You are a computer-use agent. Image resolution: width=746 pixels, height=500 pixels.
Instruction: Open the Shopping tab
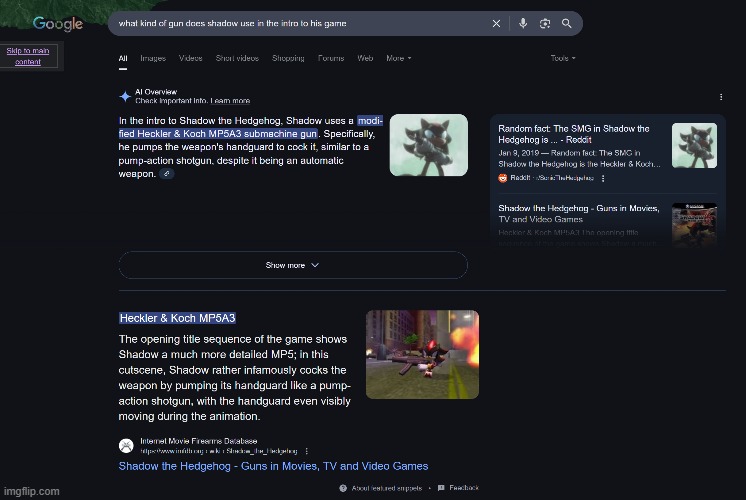288,58
